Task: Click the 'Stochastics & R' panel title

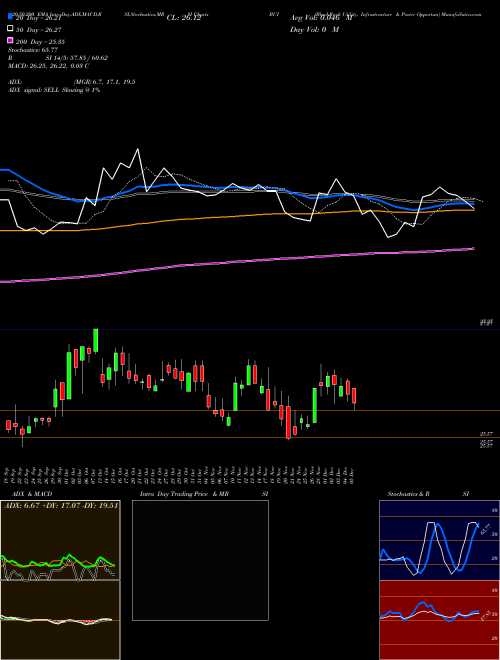Action: click(408, 494)
